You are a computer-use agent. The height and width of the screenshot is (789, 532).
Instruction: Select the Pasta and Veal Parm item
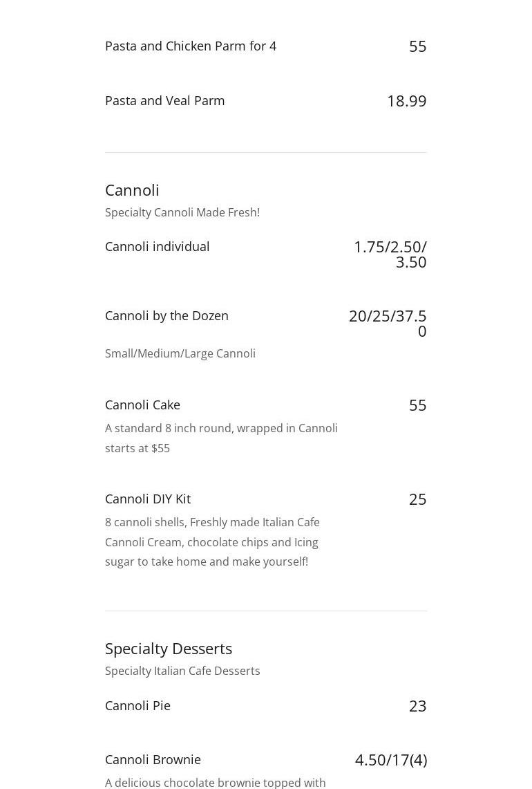pyautogui.click(x=164, y=100)
